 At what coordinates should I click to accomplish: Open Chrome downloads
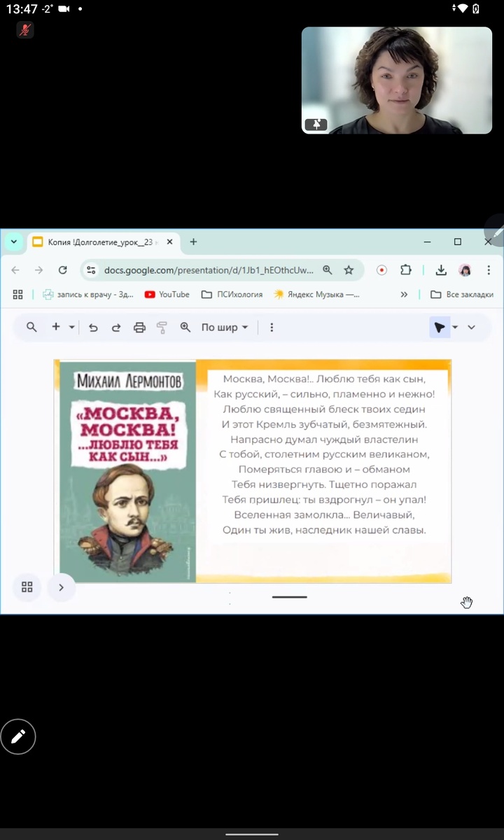[x=441, y=270]
